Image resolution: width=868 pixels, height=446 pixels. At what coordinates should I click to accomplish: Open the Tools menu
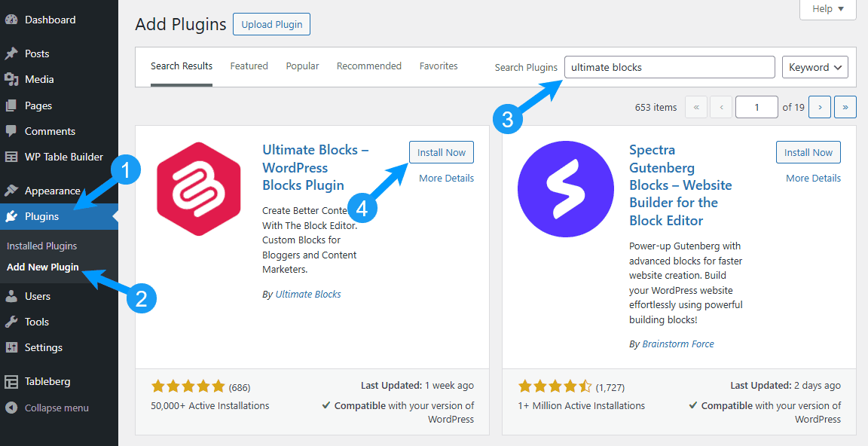coord(34,322)
